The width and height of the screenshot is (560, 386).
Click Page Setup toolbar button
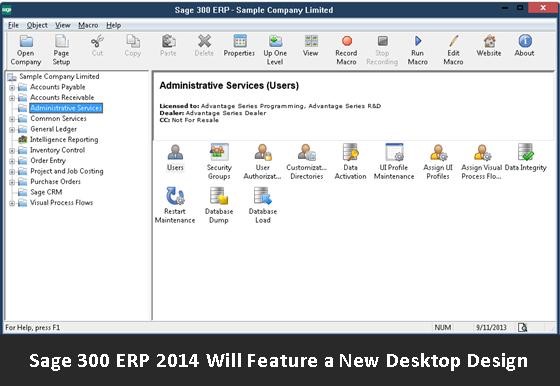tap(61, 50)
